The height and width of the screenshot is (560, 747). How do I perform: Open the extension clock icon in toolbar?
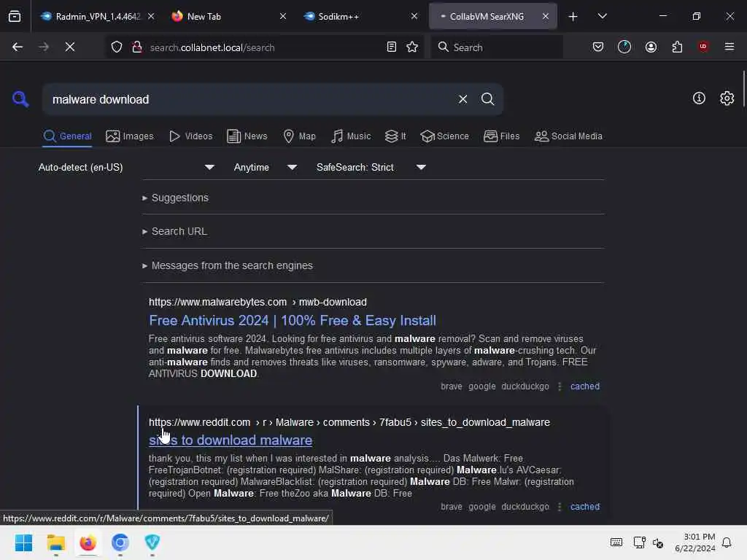(x=624, y=47)
